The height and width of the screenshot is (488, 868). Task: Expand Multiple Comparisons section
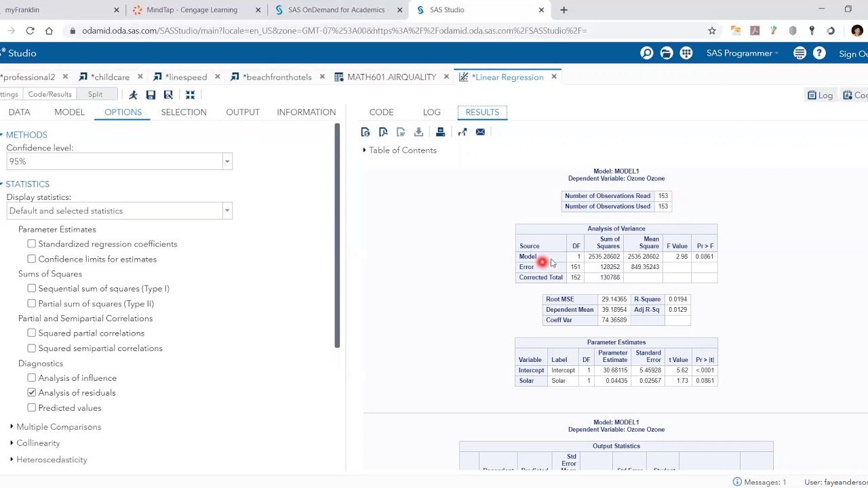tap(12, 427)
